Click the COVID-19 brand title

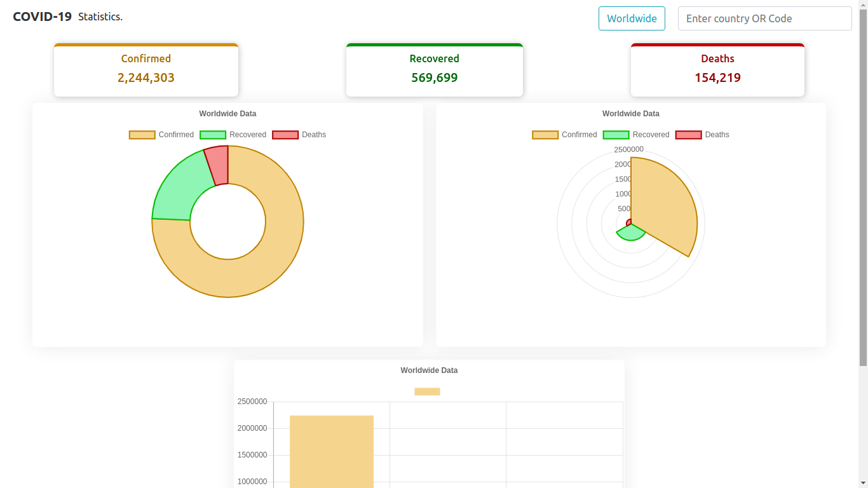(x=43, y=17)
